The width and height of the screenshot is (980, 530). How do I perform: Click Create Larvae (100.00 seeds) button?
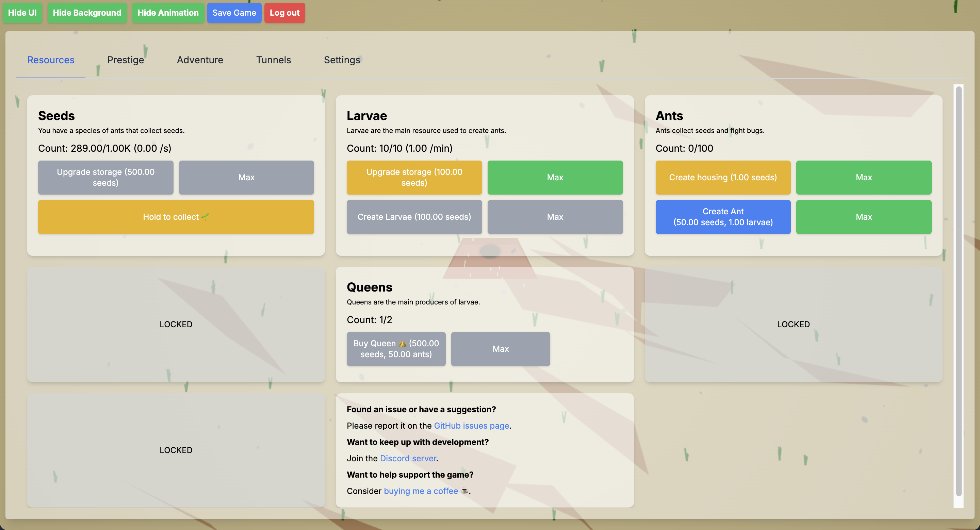click(414, 217)
